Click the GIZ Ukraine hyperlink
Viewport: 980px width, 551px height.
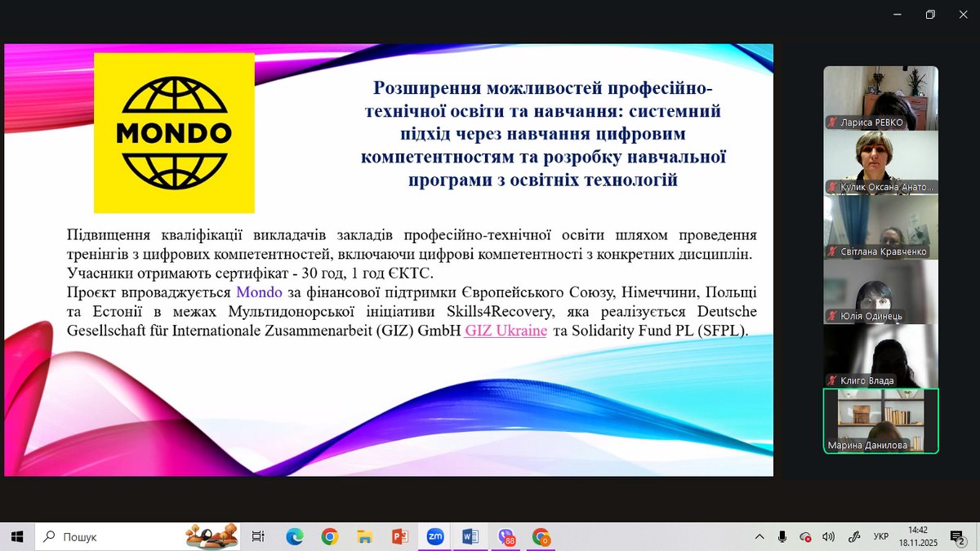[506, 331]
